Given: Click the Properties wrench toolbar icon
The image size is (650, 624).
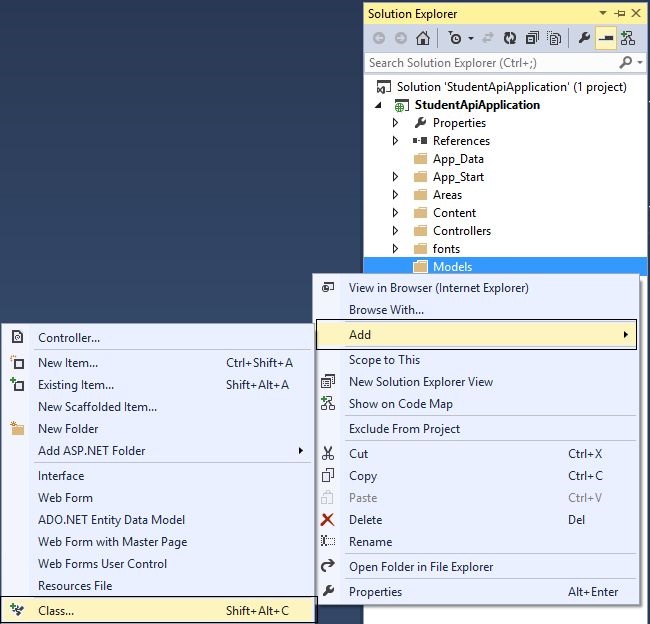Looking at the screenshot, I should (584, 38).
